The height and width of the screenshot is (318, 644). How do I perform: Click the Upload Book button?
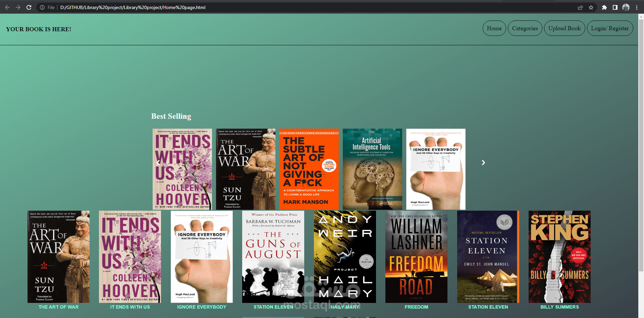(564, 28)
